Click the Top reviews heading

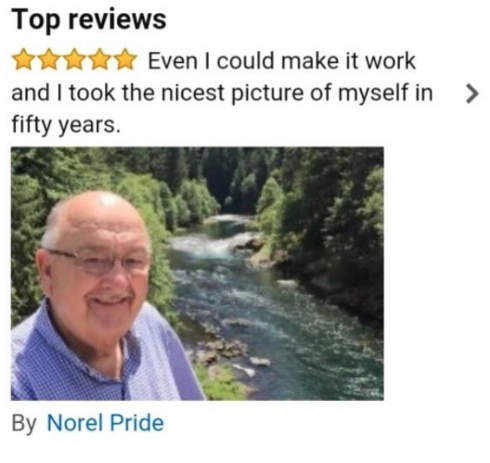pos(89,19)
